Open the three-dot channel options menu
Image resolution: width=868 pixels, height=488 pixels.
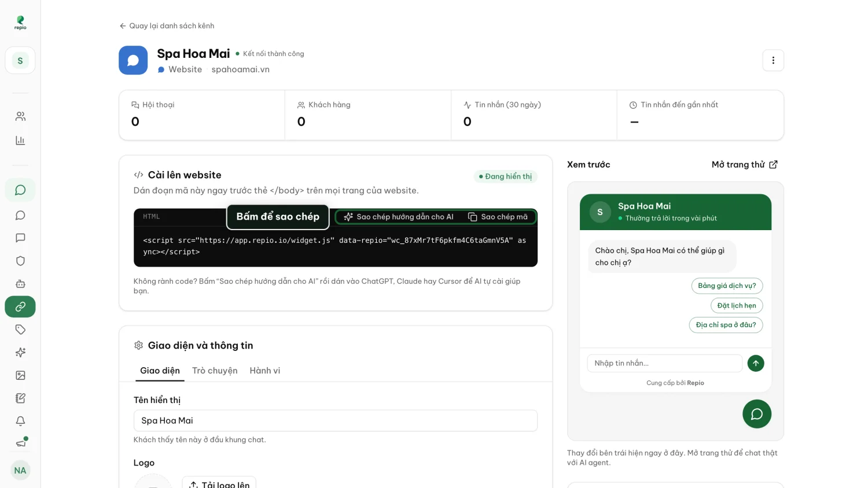pyautogui.click(x=773, y=60)
